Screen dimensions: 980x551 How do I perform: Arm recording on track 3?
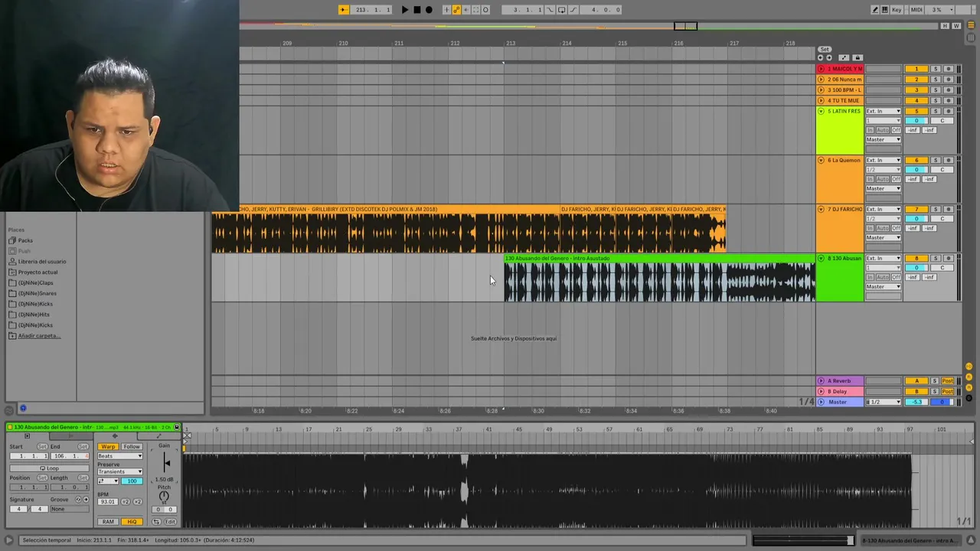coord(949,90)
